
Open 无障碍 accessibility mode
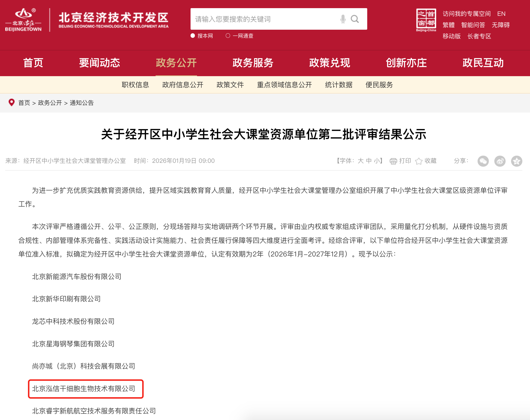click(501, 25)
